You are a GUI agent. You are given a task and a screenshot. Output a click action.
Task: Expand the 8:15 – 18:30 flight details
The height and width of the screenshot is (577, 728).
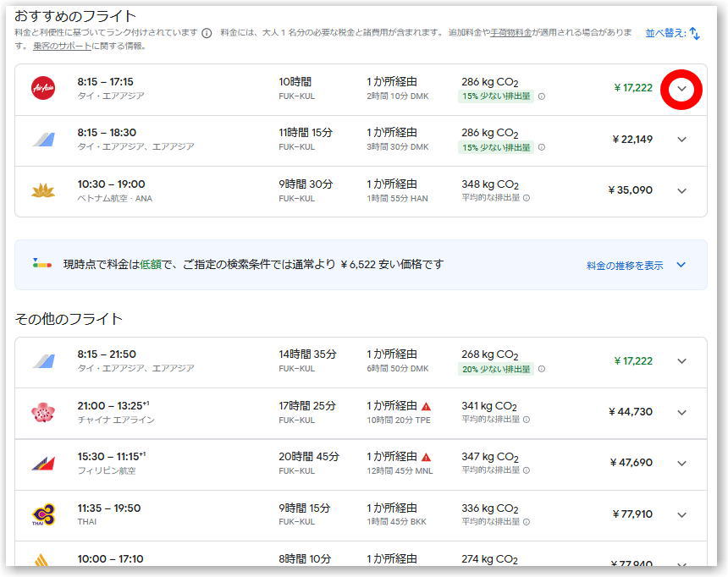click(x=681, y=140)
